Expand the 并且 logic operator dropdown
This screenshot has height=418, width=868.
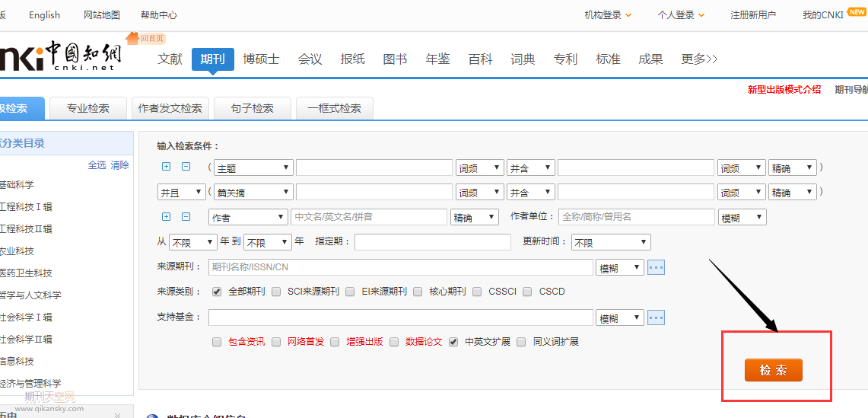pos(181,193)
